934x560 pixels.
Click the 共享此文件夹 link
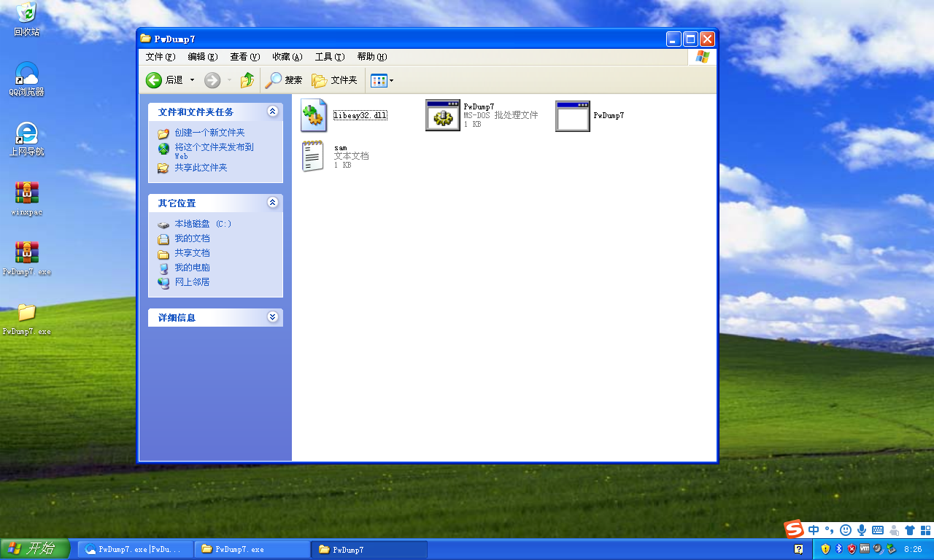[x=201, y=168]
